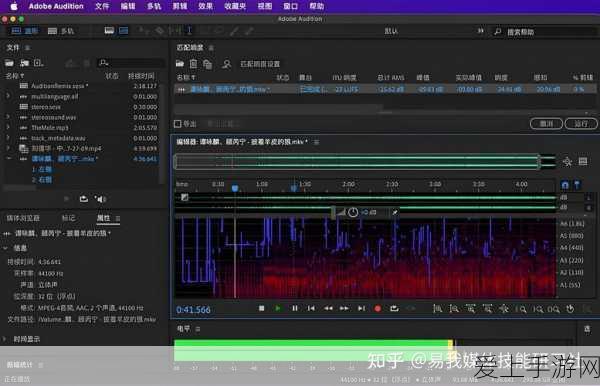Open the 窗口 menu
Image resolution: width=600 pixels, height=386 pixels.
pyautogui.click(x=291, y=6)
